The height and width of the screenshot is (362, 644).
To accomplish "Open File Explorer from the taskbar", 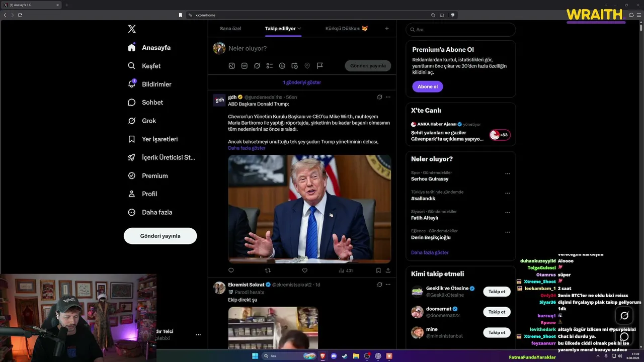I will click(356, 356).
